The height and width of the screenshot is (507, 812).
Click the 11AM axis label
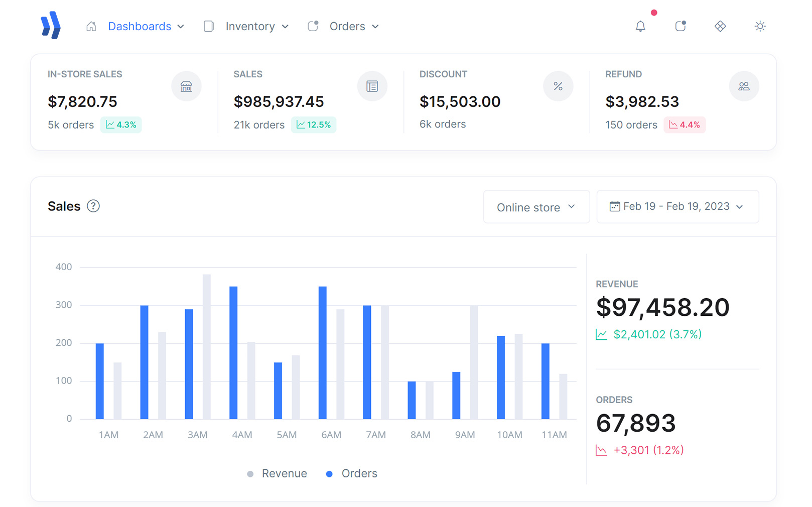tap(554, 435)
